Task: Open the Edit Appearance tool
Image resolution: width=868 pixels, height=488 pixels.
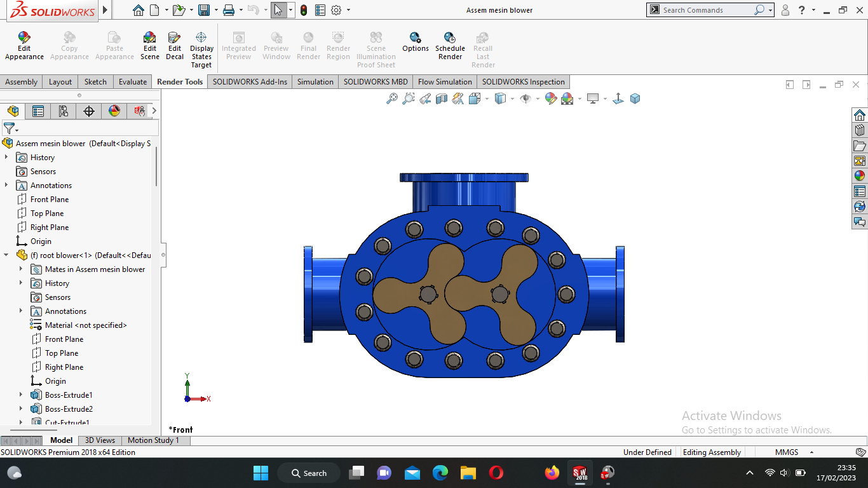Action: pos(24,46)
